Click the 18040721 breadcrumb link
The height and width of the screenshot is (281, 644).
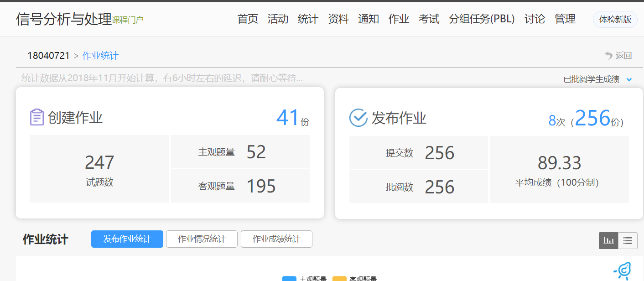[x=48, y=56]
